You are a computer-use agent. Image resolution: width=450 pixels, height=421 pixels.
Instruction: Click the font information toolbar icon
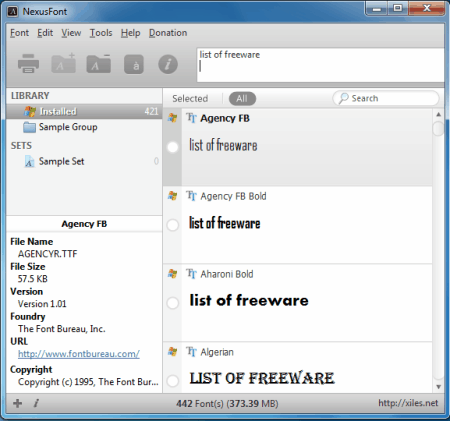(x=168, y=64)
